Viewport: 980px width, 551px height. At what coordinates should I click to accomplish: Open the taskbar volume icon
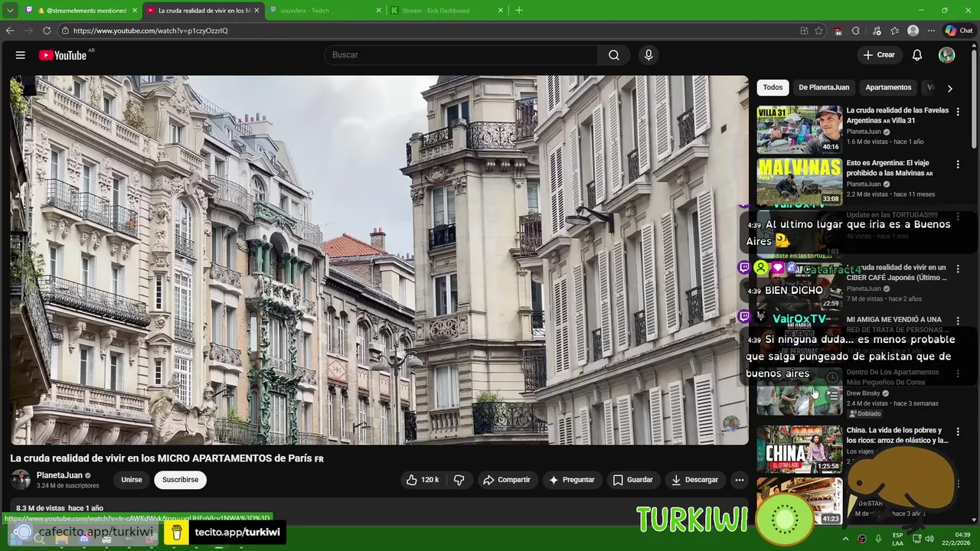tap(929, 539)
